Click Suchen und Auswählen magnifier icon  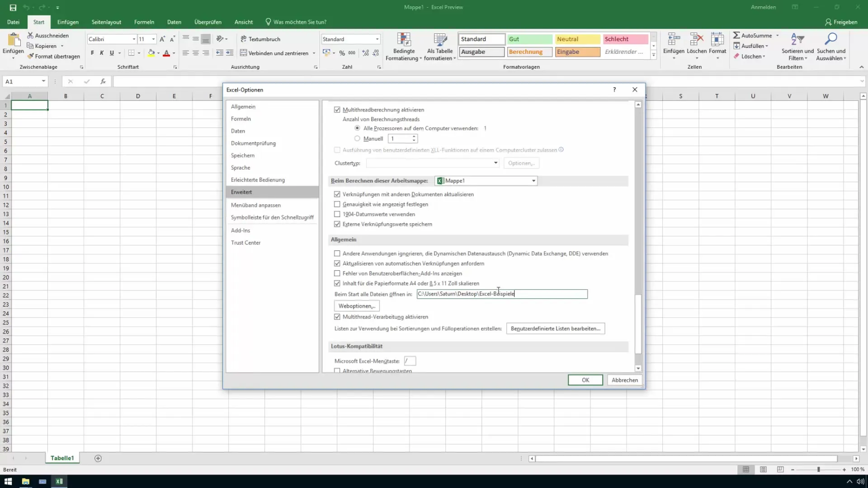pyautogui.click(x=830, y=39)
